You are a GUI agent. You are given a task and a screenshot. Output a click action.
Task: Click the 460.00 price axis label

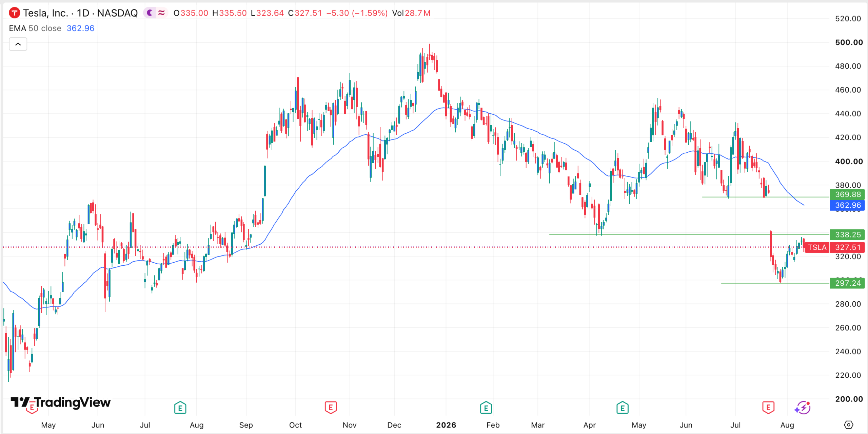click(x=848, y=90)
